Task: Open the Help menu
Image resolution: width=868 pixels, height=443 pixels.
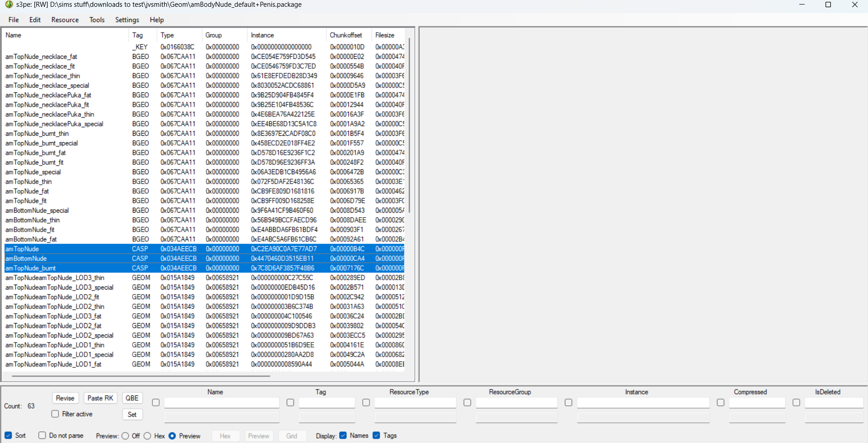Action: click(x=157, y=20)
